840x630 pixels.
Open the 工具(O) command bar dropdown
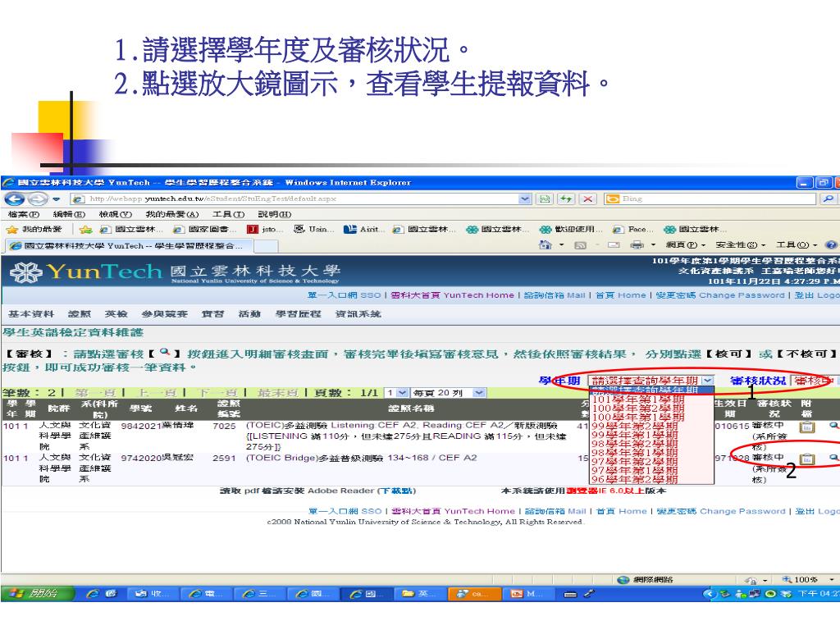coord(797,244)
